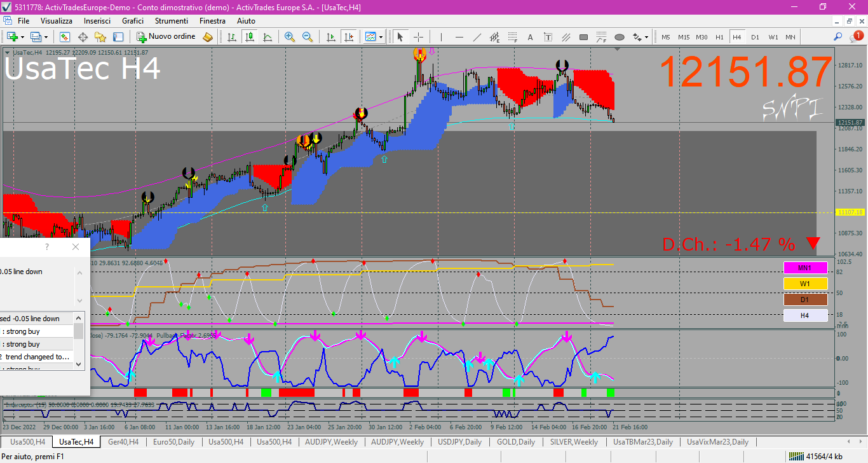The image size is (868, 463).
Task: Open the Aiuto menu
Action: (246, 21)
